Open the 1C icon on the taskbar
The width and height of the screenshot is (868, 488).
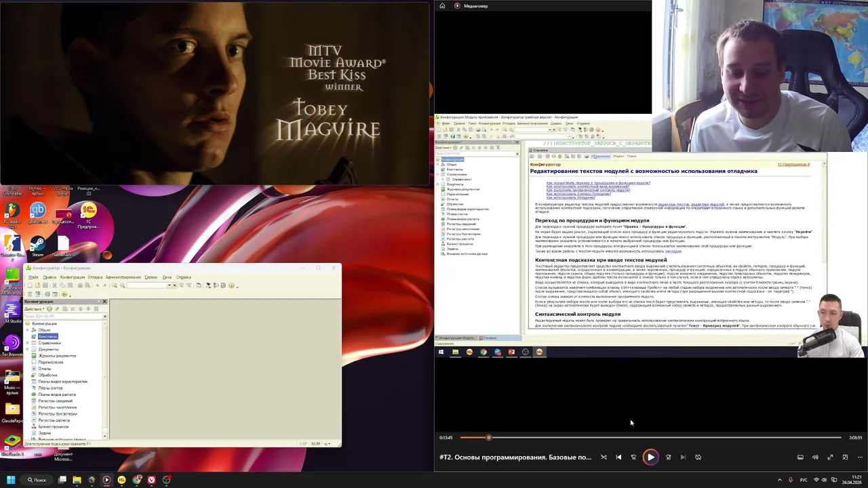122,480
